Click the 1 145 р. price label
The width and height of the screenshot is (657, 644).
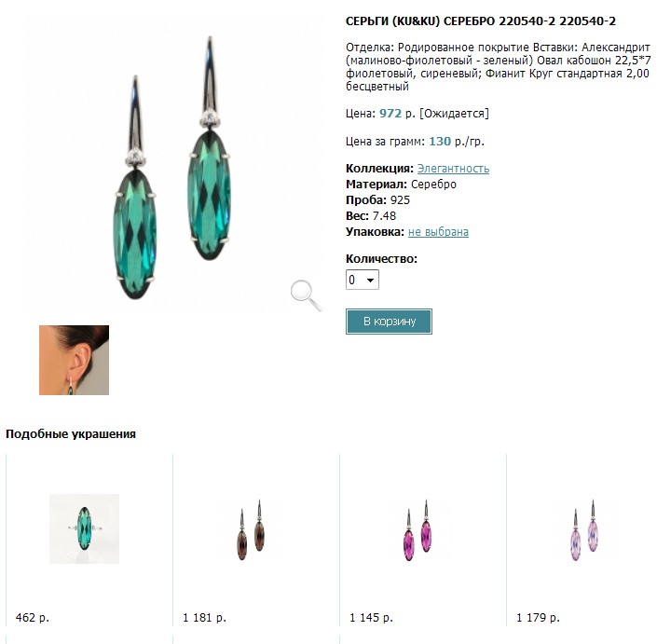click(371, 617)
